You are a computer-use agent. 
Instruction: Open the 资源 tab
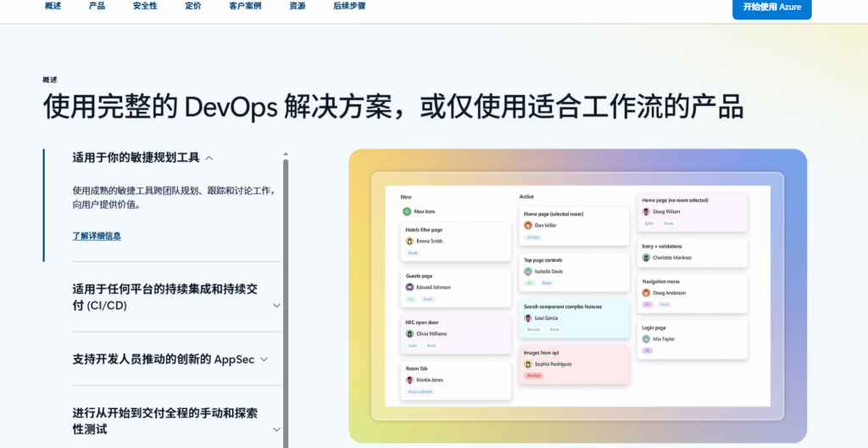click(x=298, y=6)
